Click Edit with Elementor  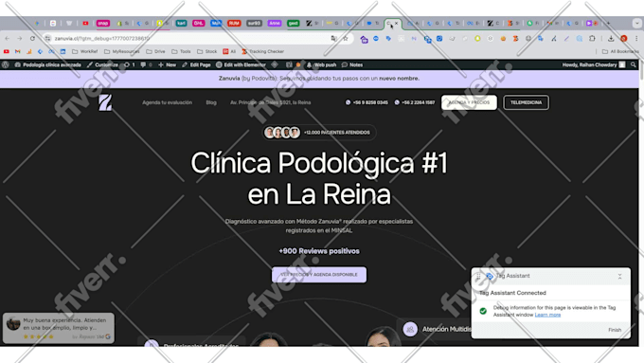click(x=241, y=64)
